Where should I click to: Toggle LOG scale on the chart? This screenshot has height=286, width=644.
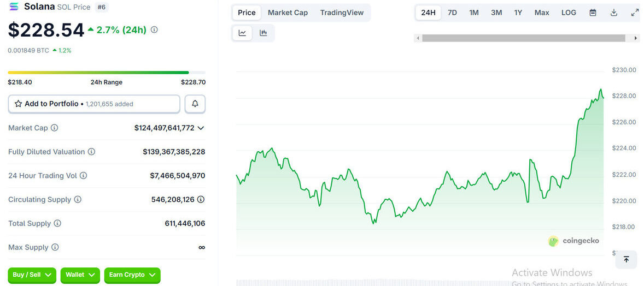click(569, 13)
